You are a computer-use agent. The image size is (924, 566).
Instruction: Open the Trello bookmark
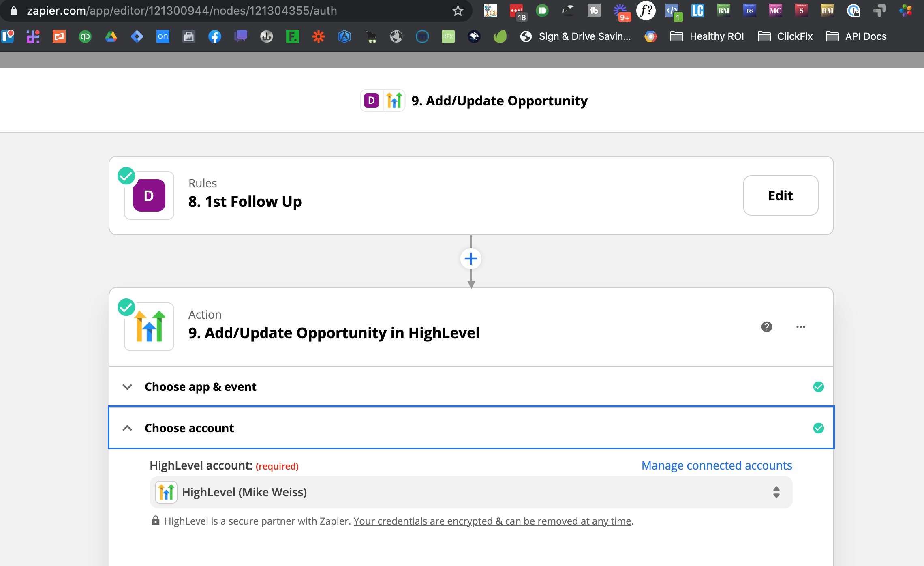[x=8, y=36]
